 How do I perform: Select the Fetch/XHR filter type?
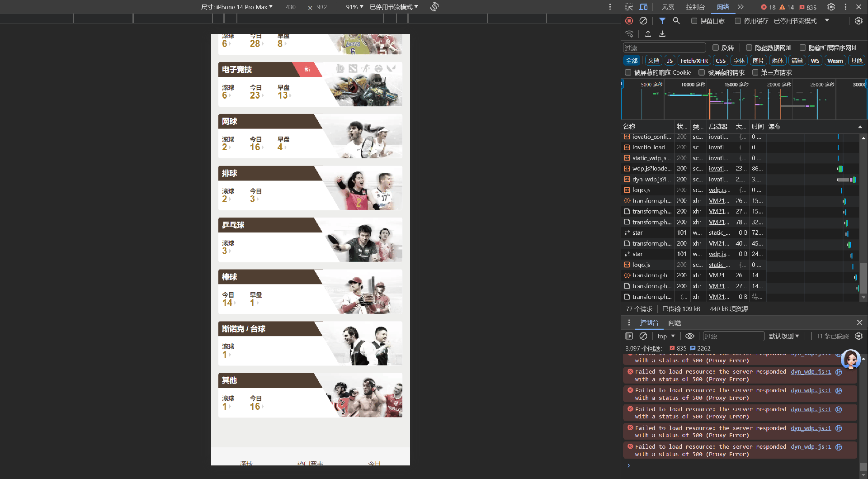tap(694, 61)
